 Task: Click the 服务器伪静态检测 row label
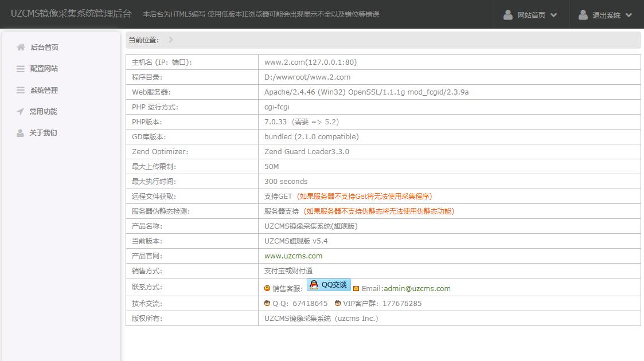pos(161,211)
